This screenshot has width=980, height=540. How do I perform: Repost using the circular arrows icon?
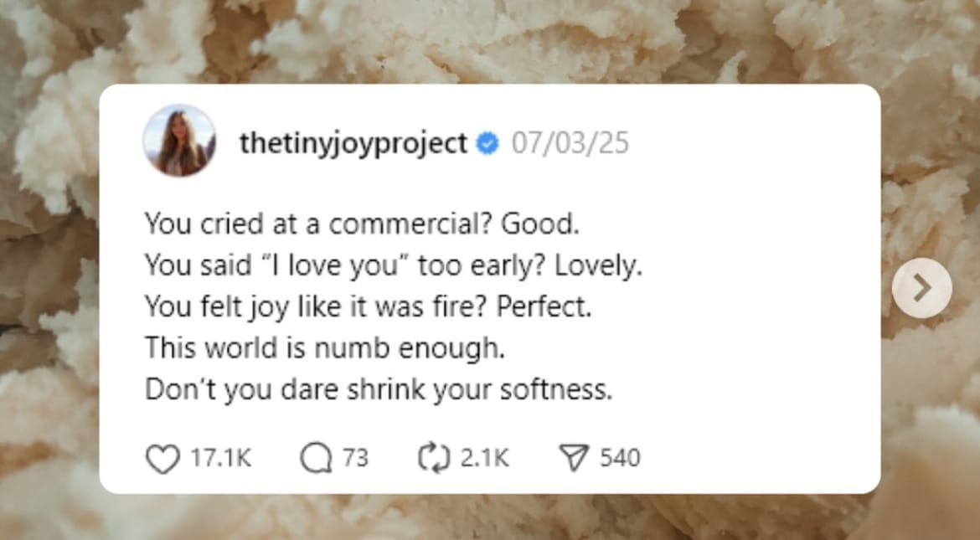tap(433, 459)
